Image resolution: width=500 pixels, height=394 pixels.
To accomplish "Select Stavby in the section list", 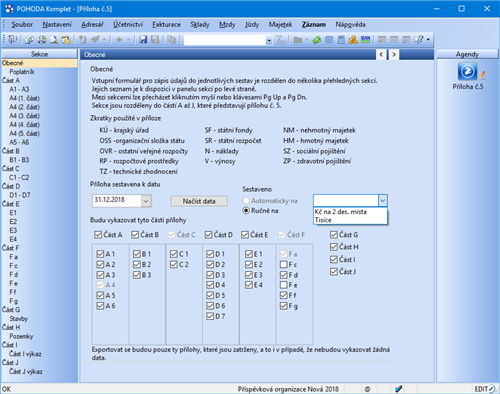I will click(x=19, y=318).
